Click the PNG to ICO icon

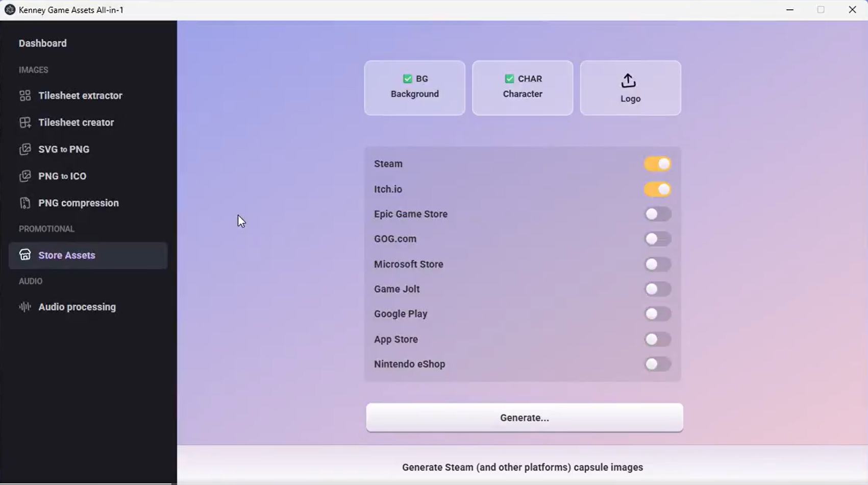pyautogui.click(x=25, y=176)
